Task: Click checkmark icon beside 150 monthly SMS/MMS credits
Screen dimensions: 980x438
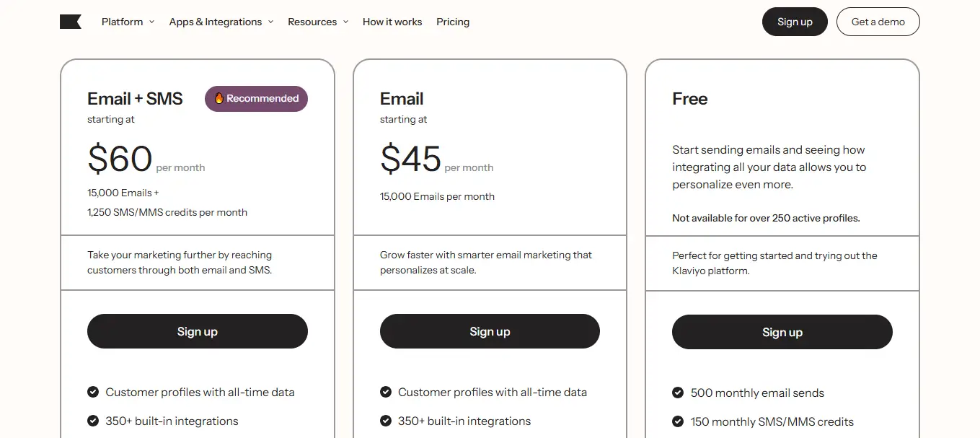Action: [678, 422]
